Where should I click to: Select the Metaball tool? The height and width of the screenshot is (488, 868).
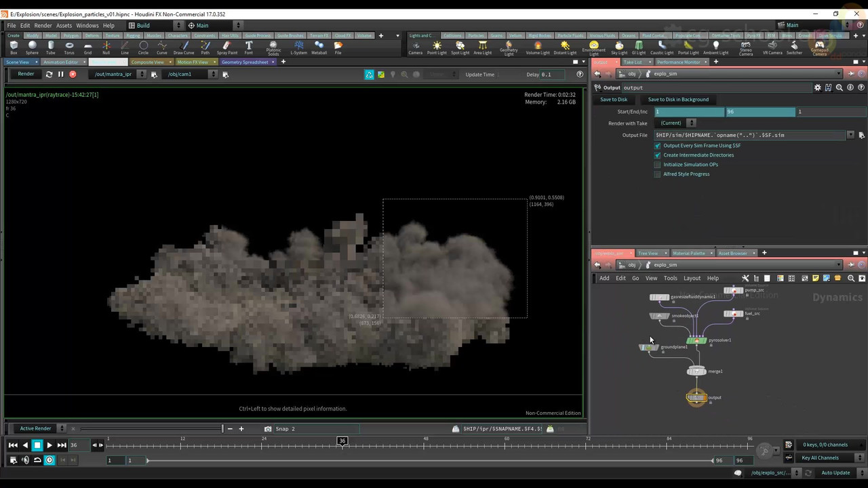pyautogui.click(x=319, y=47)
